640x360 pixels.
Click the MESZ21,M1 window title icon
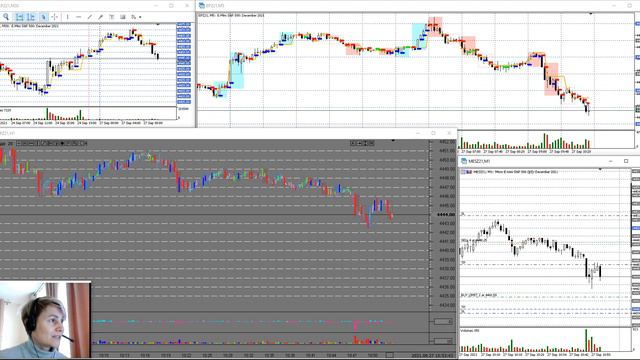[x=464, y=161]
